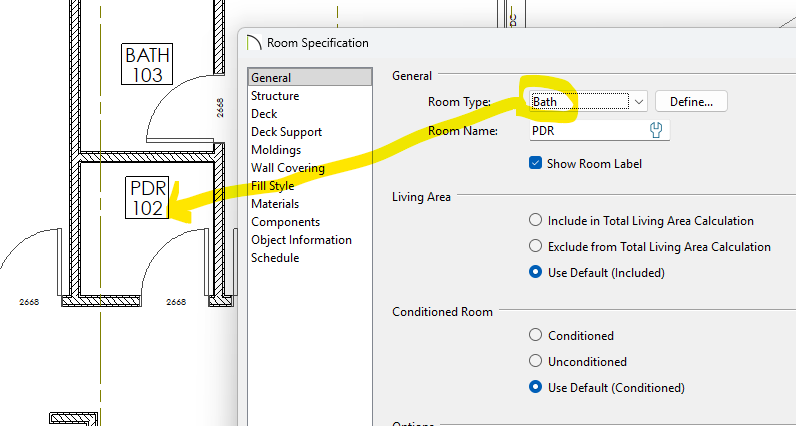Select the Schedule panel entry
796x426 pixels.
pos(275,258)
